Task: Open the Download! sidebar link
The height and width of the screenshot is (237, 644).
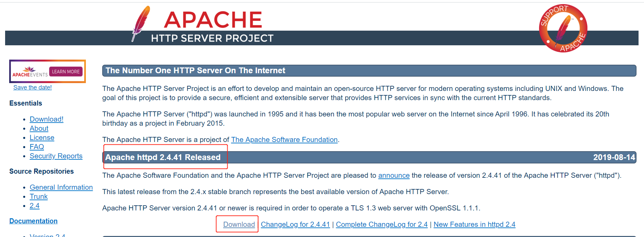Action: click(x=46, y=119)
